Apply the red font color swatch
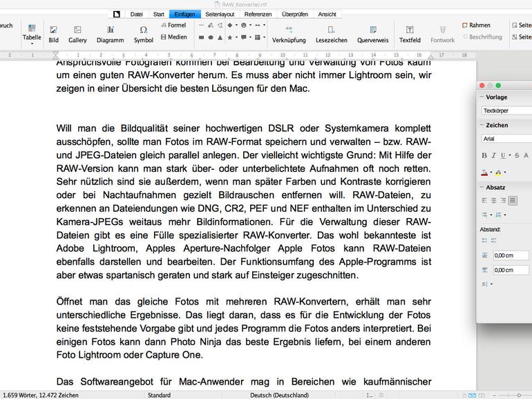The height and width of the screenshot is (399, 532). point(484,173)
